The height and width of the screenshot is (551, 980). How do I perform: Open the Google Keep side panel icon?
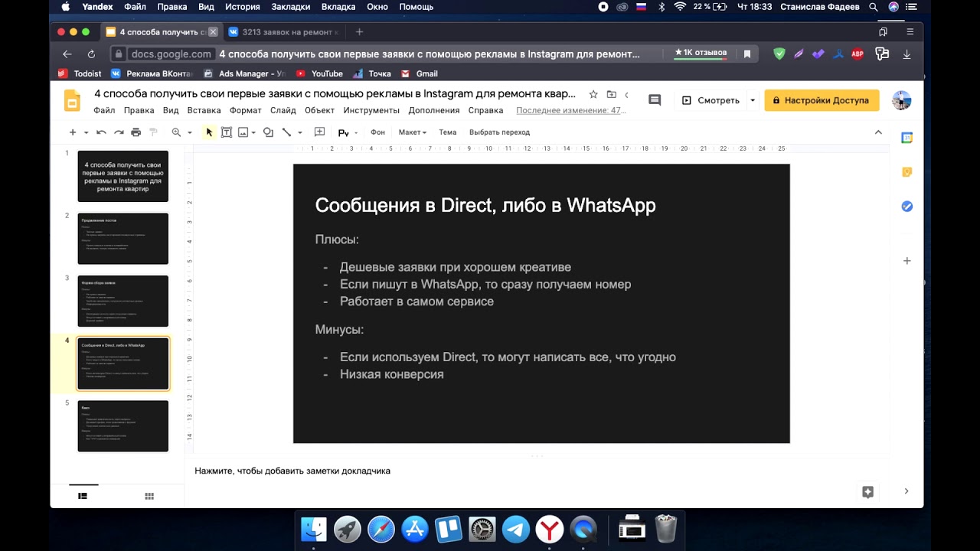(906, 172)
